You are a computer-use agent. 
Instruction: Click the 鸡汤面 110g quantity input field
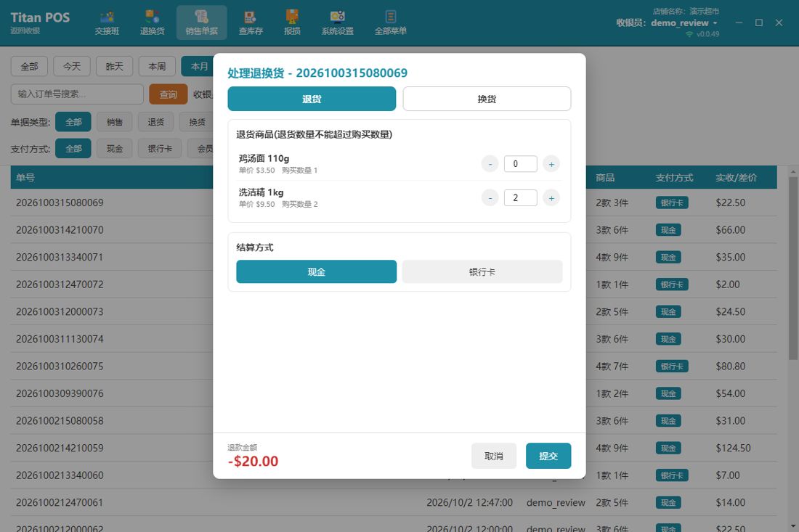click(520, 164)
